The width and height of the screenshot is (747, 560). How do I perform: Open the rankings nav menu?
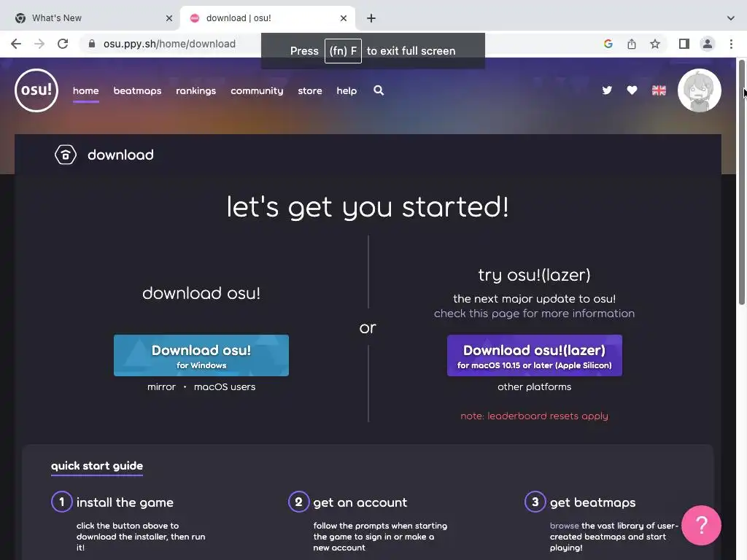[196, 90]
